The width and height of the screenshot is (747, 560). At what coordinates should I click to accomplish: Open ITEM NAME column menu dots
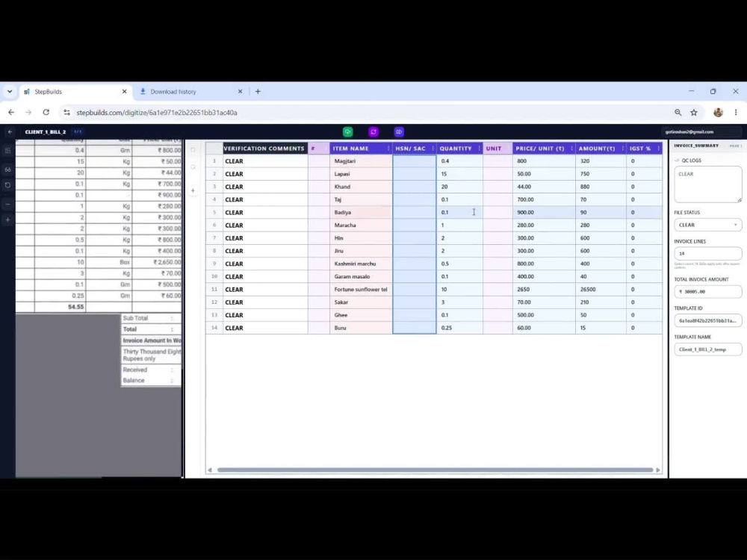[x=388, y=149]
